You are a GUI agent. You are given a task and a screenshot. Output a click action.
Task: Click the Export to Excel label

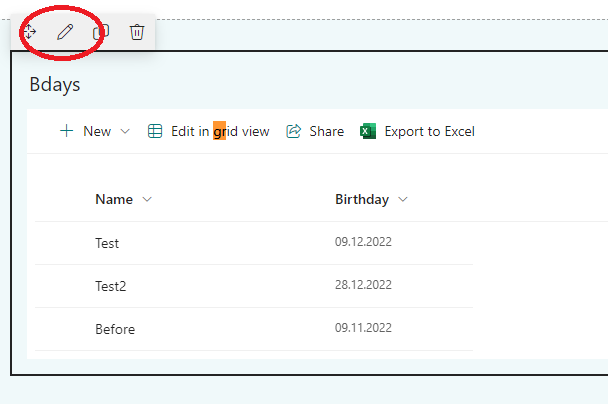[x=429, y=131]
